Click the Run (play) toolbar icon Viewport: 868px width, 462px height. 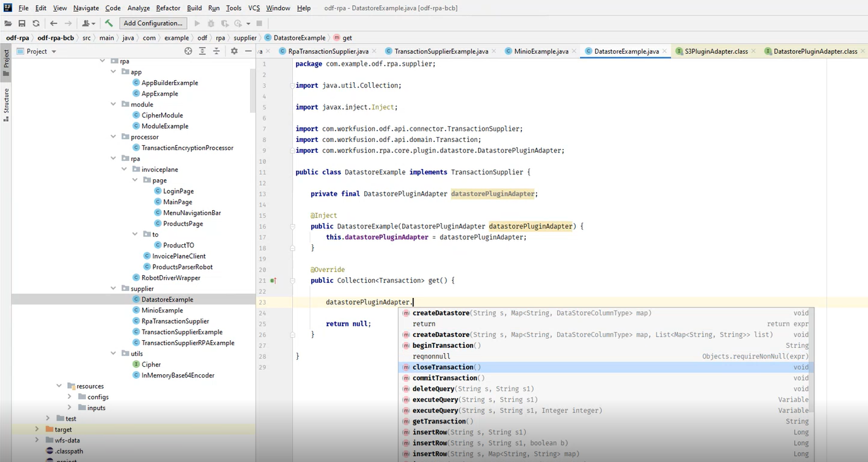(197, 23)
